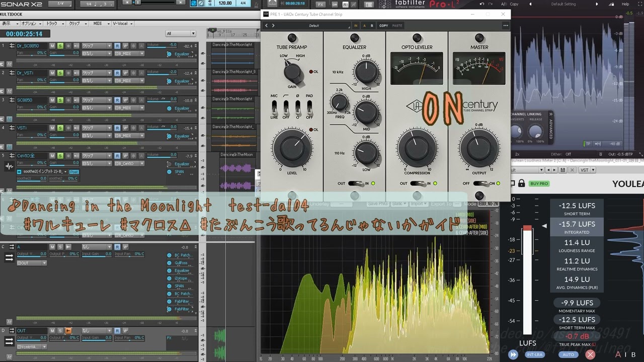Click the Youlean reset X icon
Viewport: 644px width, 362px height.
590,354
